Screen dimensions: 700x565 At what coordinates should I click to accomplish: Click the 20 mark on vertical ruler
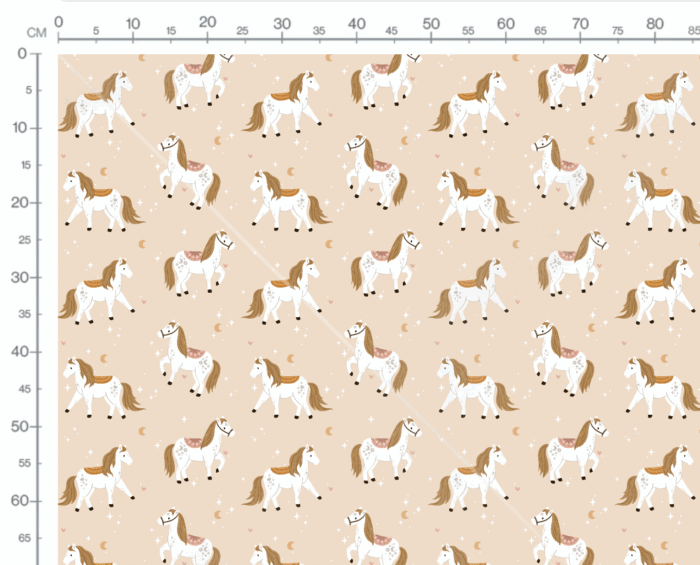[x=20, y=203]
